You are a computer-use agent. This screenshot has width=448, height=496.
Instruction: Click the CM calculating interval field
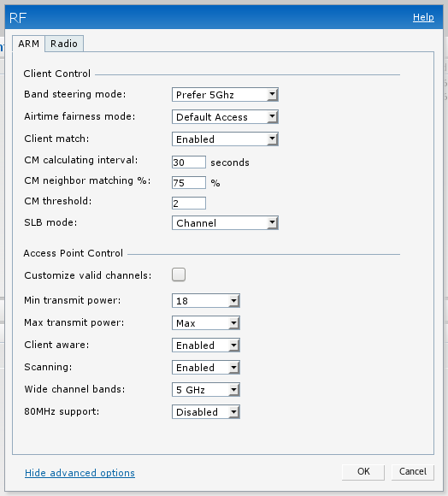tap(189, 162)
